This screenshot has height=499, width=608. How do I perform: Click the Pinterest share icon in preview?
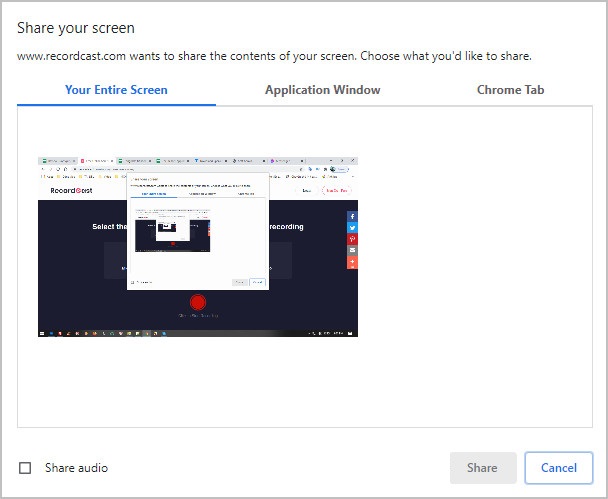pyautogui.click(x=352, y=239)
